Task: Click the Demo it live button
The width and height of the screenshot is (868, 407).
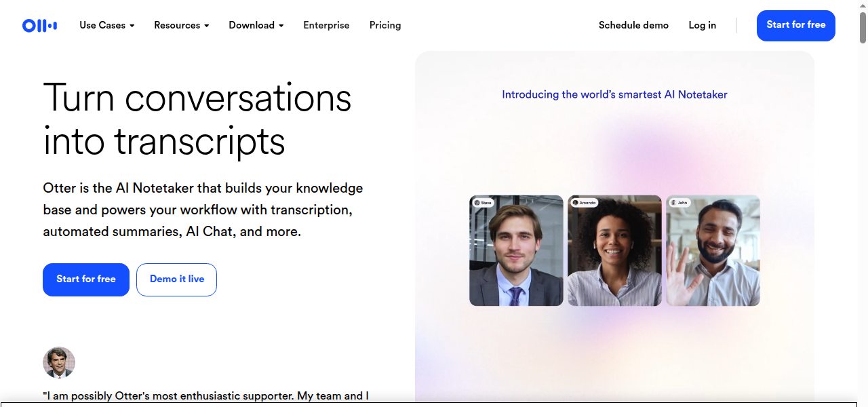Action: pos(176,279)
